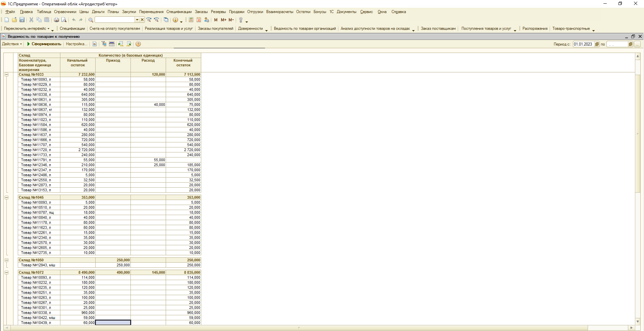
Task: Click the New document icon
Action: coord(7,20)
